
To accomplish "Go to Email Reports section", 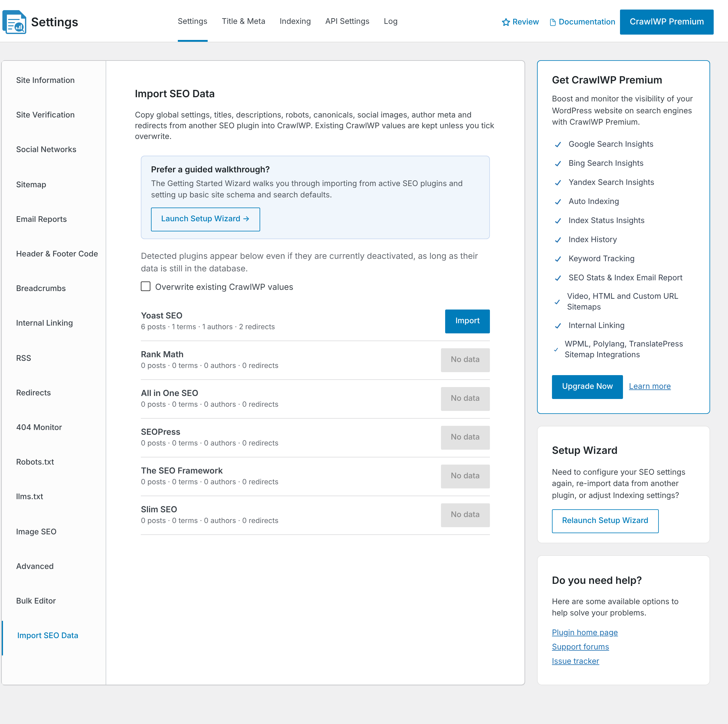I will click(41, 219).
